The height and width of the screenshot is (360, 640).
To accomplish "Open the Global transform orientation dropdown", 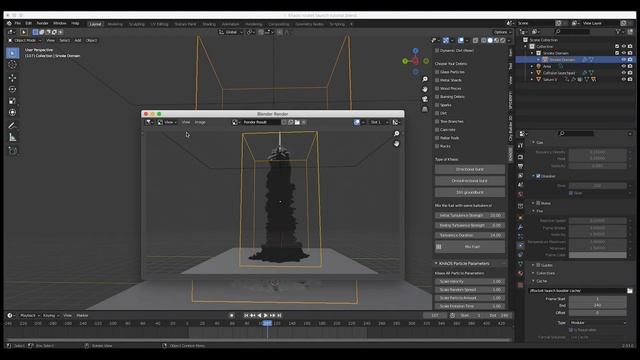I will click(x=231, y=32).
